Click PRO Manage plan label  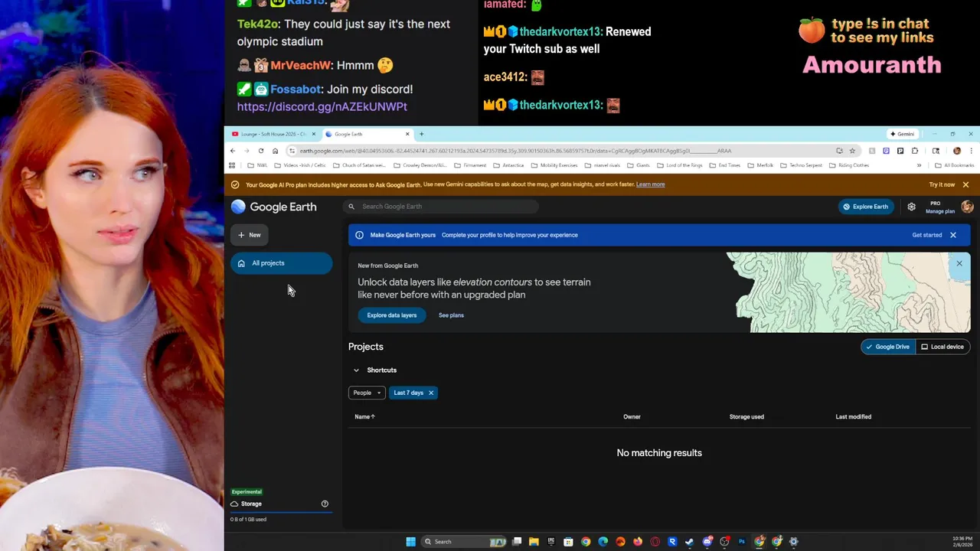click(x=940, y=207)
